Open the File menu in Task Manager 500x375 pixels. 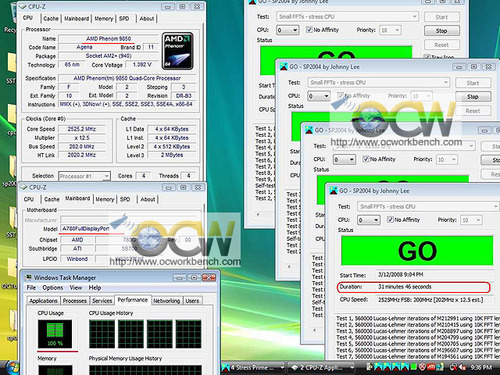pyautogui.click(x=31, y=288)
